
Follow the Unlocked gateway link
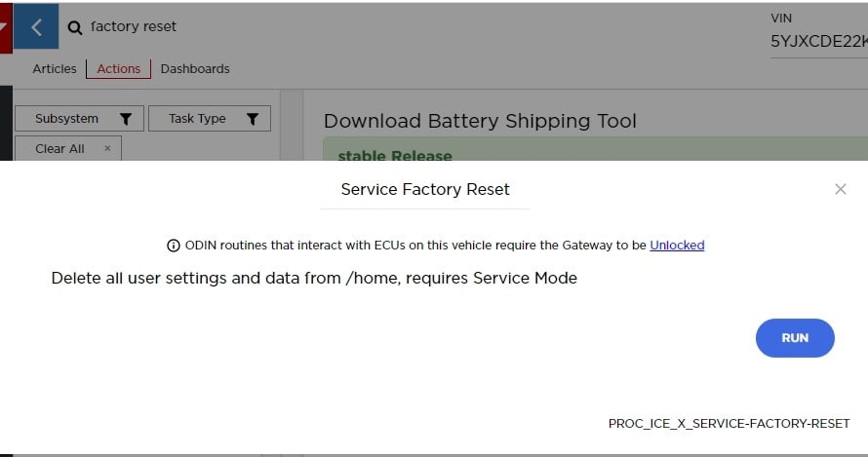(677, 246)
